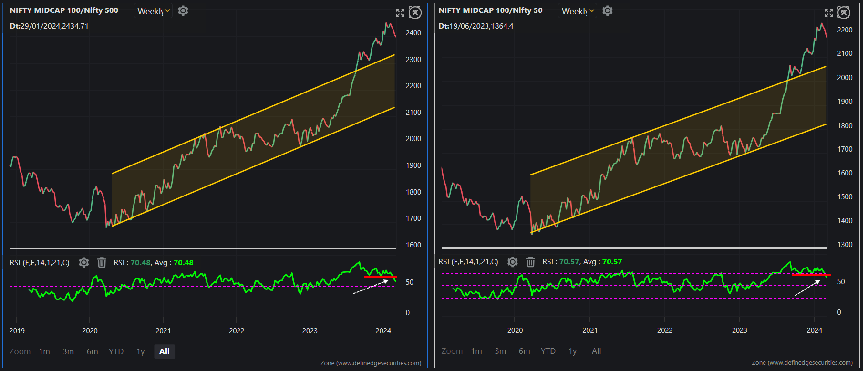868x371 pixels.
Task: Select 3m zoom in right chart
Action: click(x=500, y=351)
